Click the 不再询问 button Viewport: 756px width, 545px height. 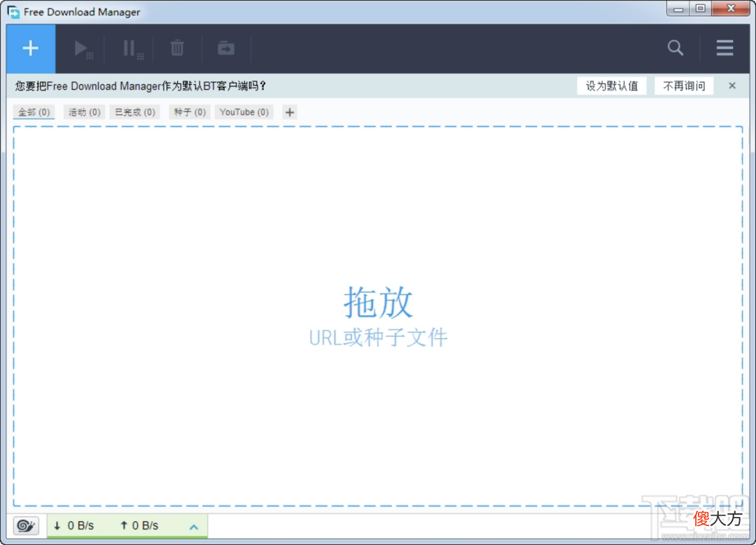pos(684,86)
